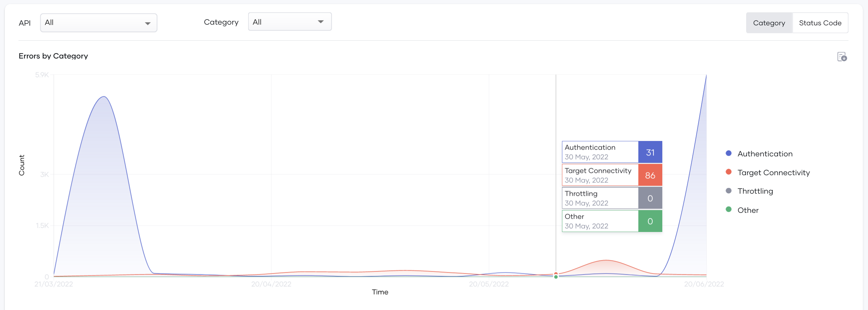
Task: Click the 3K y-axis label
Action: [44, 175]
